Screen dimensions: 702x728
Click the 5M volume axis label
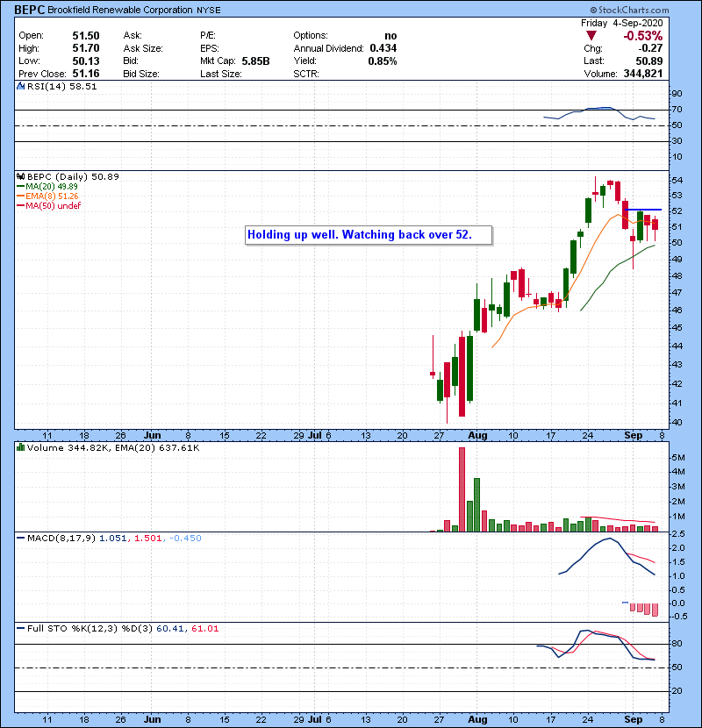pos(678,458)
